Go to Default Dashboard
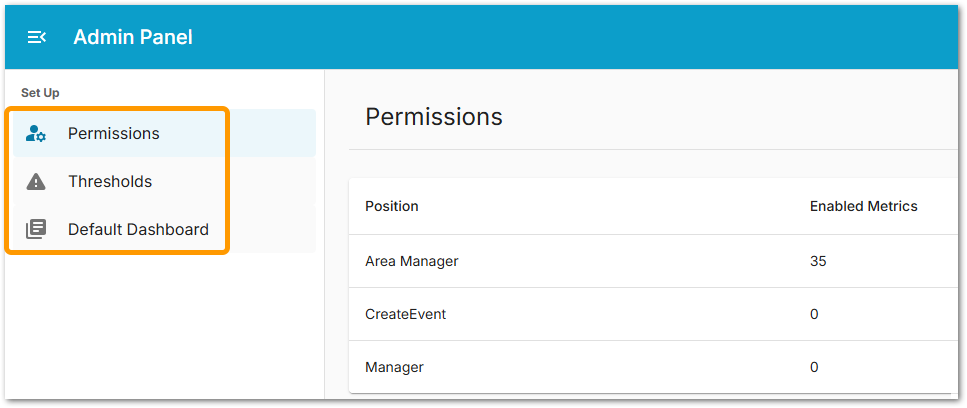This screenshot has height=408, width=967. point(138,230)
